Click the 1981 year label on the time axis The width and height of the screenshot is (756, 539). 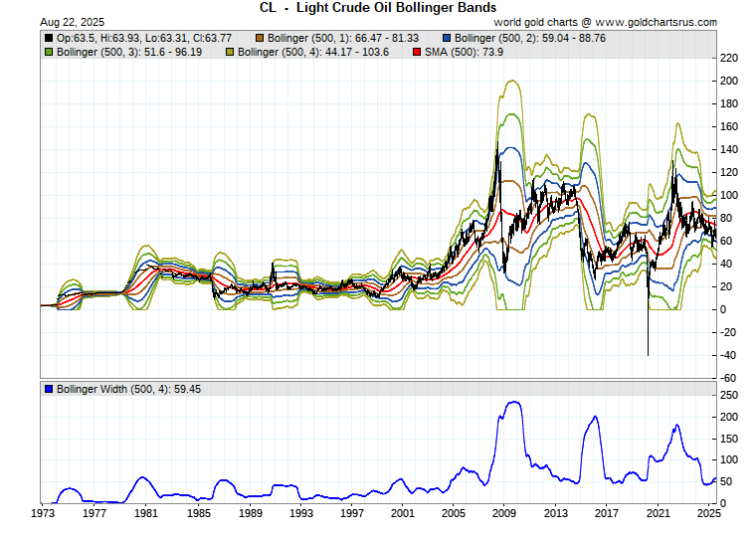146,513
